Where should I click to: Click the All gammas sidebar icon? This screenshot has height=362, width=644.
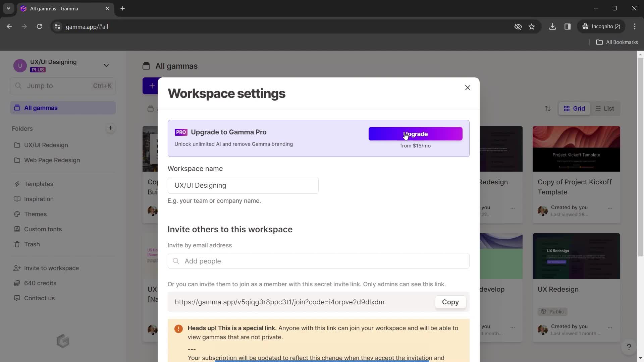(x=17, y=108)
